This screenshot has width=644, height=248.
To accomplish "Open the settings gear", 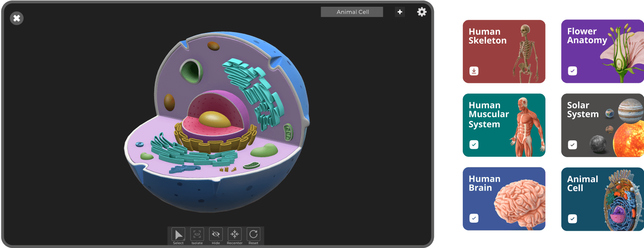I will 422,12.
